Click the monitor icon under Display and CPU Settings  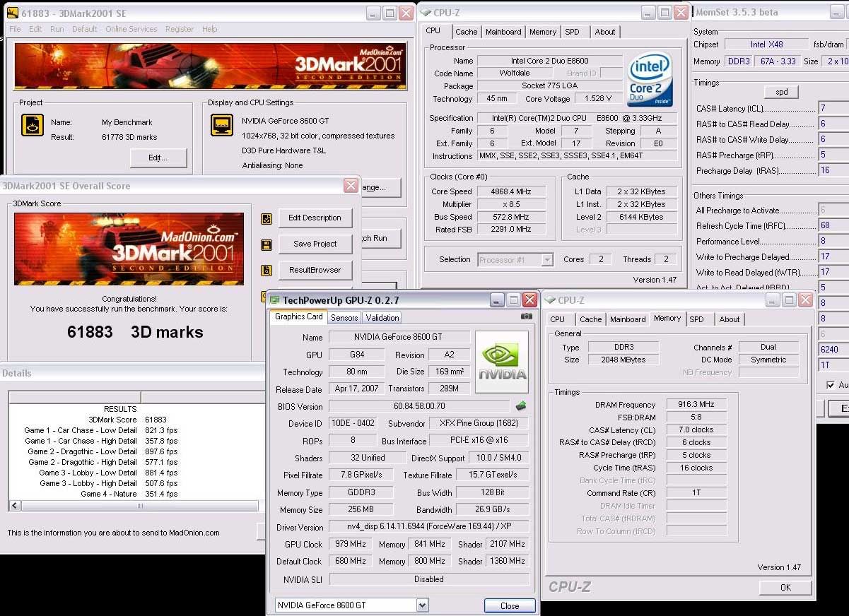222,125
